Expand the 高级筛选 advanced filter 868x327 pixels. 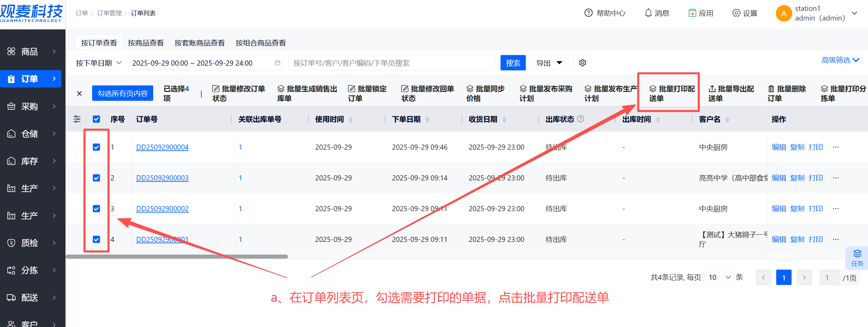[840, 60]
